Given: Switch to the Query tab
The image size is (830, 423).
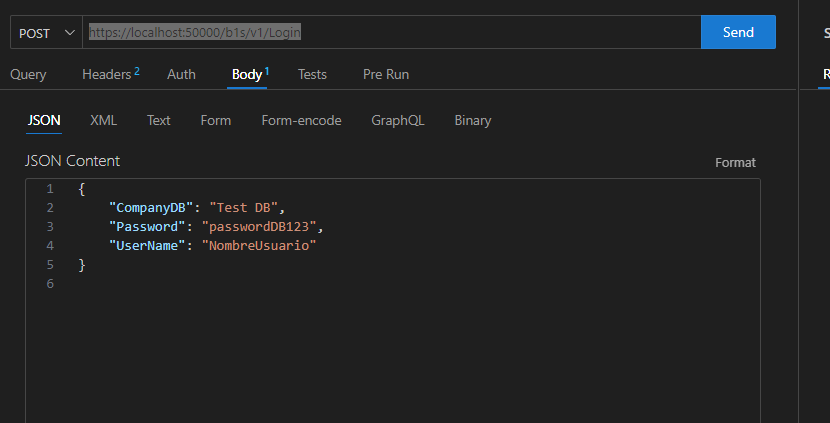Looking at the screenshot, I should pos(28,75).
